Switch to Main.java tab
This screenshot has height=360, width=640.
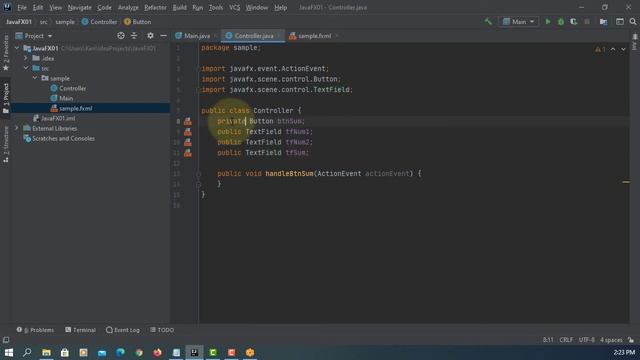[x=196, y=36]
